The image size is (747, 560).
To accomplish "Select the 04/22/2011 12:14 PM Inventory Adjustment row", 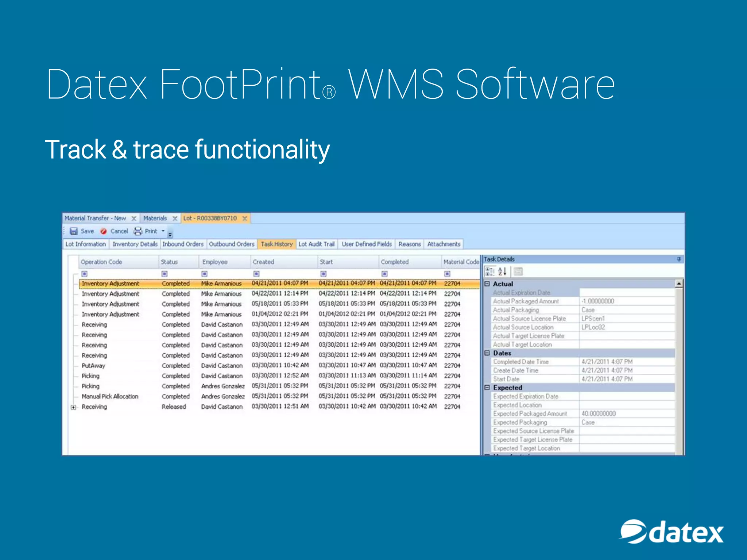I will click(x=279, y=293).
